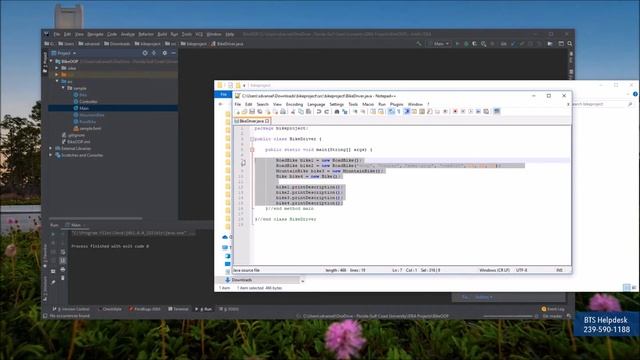Open Notepad++ Plugins menu

click(396, 104)
